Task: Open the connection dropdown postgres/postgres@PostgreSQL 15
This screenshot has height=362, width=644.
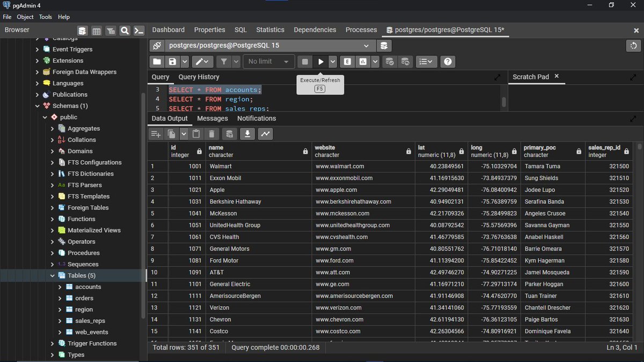Action: (270, 46)
